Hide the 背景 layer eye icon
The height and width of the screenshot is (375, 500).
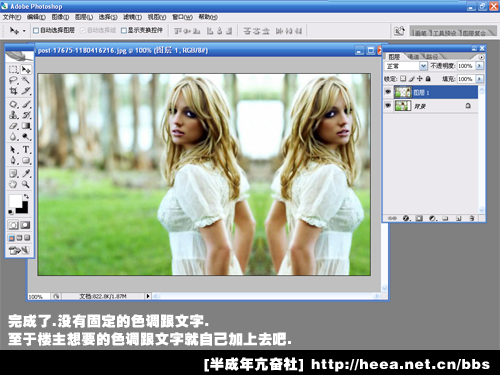[388, 106]
